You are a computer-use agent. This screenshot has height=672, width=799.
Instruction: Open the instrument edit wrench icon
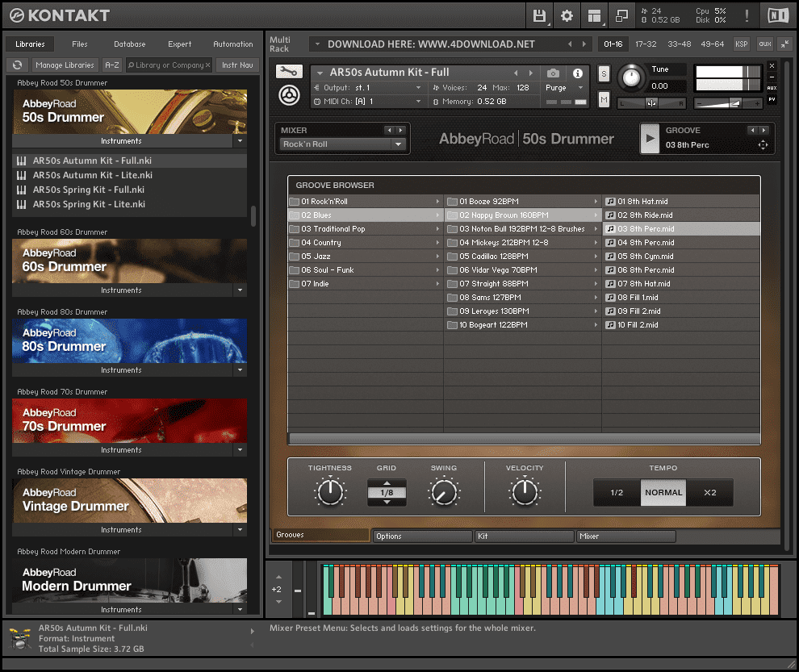[289, 71]
